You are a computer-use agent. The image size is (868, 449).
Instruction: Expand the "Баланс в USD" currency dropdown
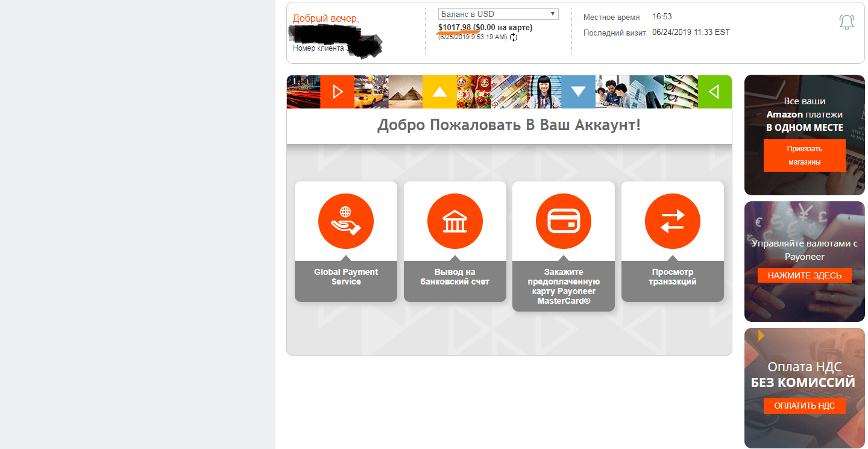498,14
